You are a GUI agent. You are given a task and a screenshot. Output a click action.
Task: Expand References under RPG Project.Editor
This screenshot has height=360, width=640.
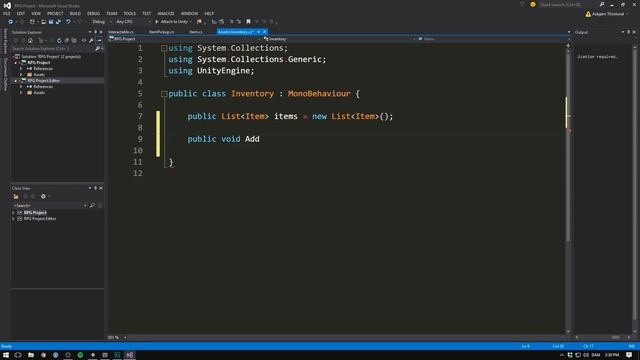tap(21, 87)
